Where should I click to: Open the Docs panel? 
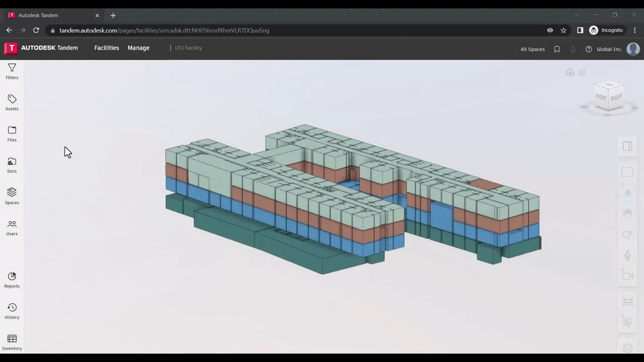(x=12, y=165)
